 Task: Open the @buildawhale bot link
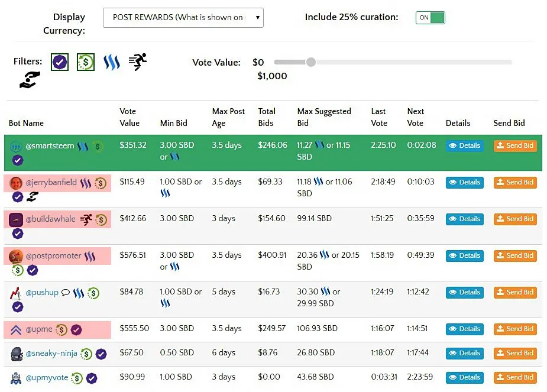click(51, 219)
